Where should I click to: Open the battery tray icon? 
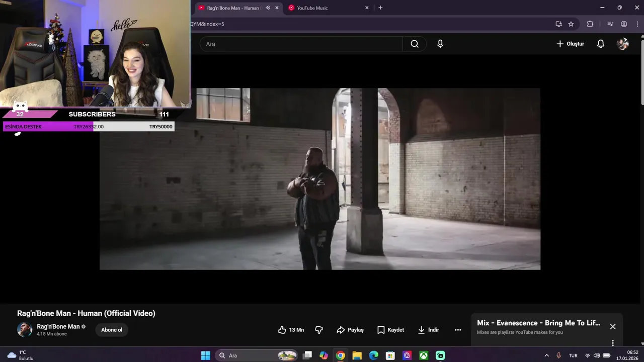[x=607, y=355]
